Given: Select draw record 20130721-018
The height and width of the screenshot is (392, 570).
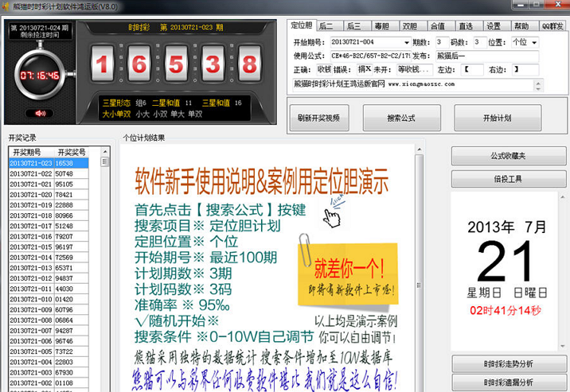Looking at the screenshot, I should pyautogui.click(x=49, y=215).
